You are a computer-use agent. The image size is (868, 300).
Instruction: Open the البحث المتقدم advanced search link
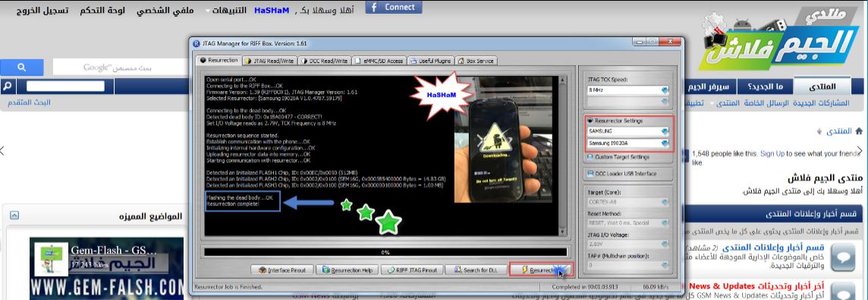tap(29, 103)
